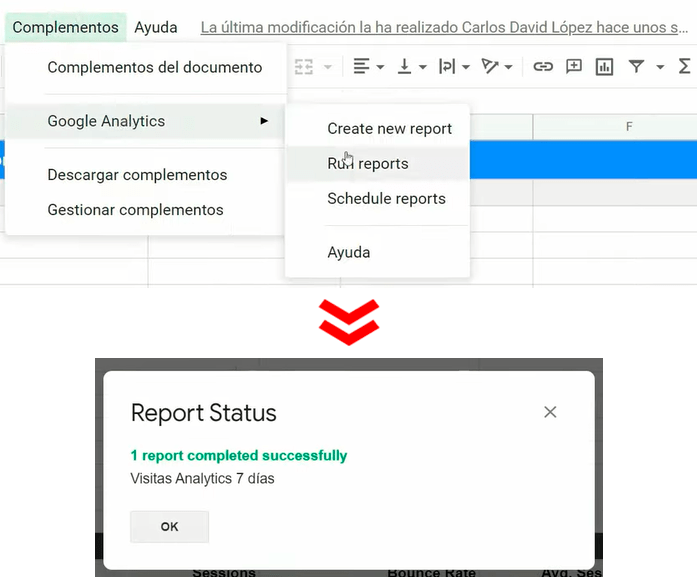Open merge cells dropdown arrow
The width and height of the screenshot is (697, 577).
click(328, 67)
